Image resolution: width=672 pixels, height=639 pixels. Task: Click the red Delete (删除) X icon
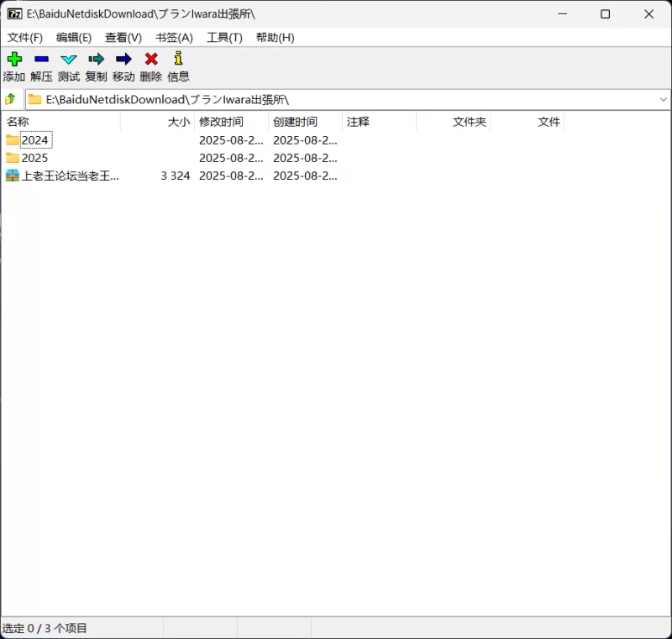point(151,59)
